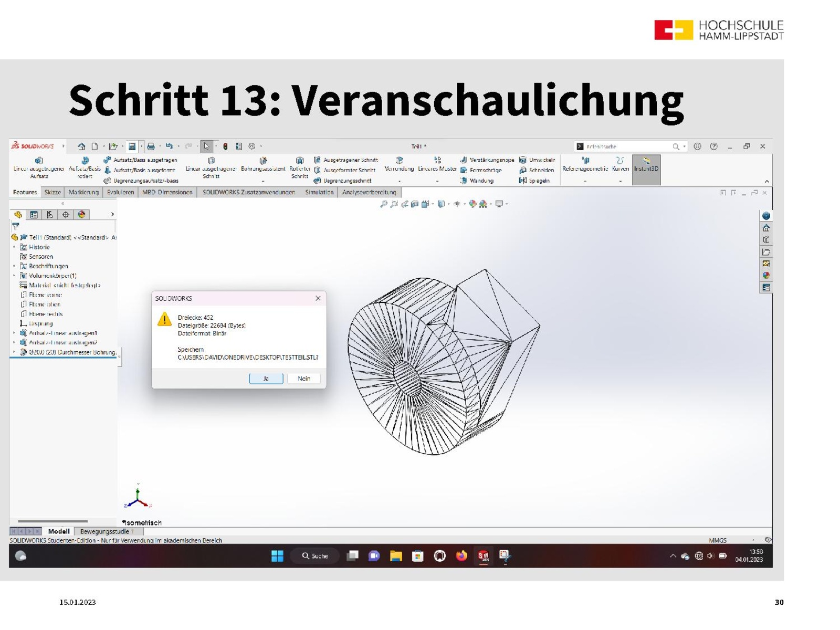The width and height of the screenshot is (840, 630).
Task: Confirm the STL save with Ja
Action: coord(266,379)
